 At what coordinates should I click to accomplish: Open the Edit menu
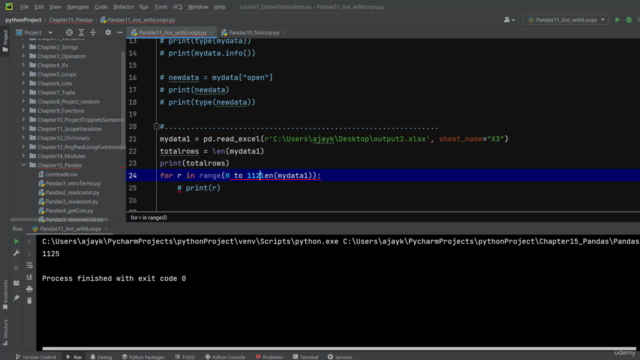click(x=39, y=7)
